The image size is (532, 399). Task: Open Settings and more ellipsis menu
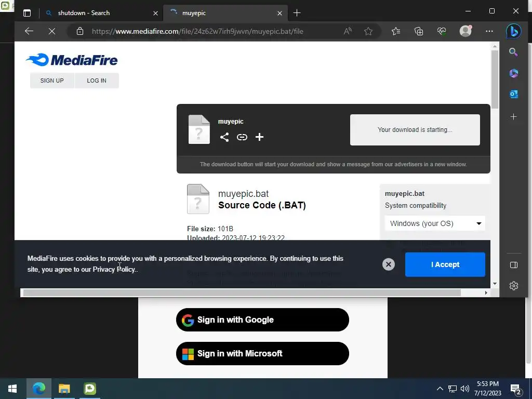coord(489,31)
